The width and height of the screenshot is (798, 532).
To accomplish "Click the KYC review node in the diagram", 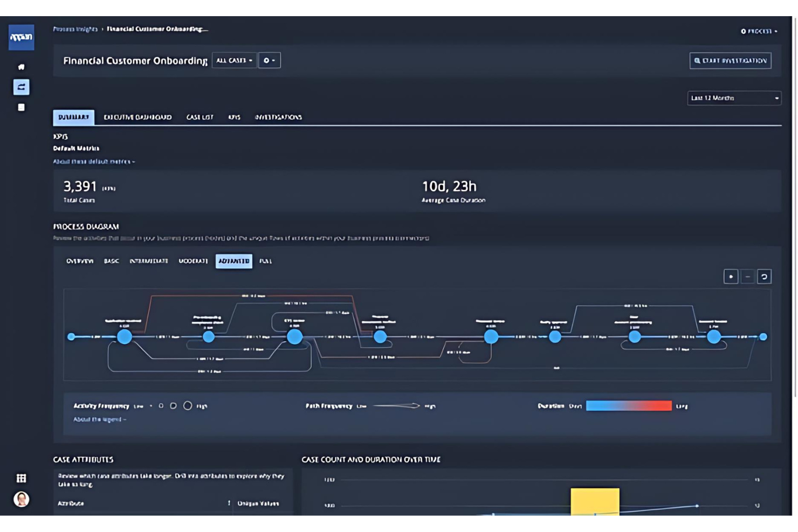I will pos(294,337).
